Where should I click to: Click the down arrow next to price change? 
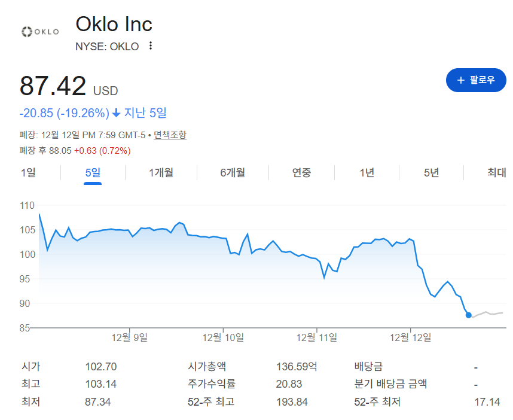pyautogui.click(x=116, y=112)
